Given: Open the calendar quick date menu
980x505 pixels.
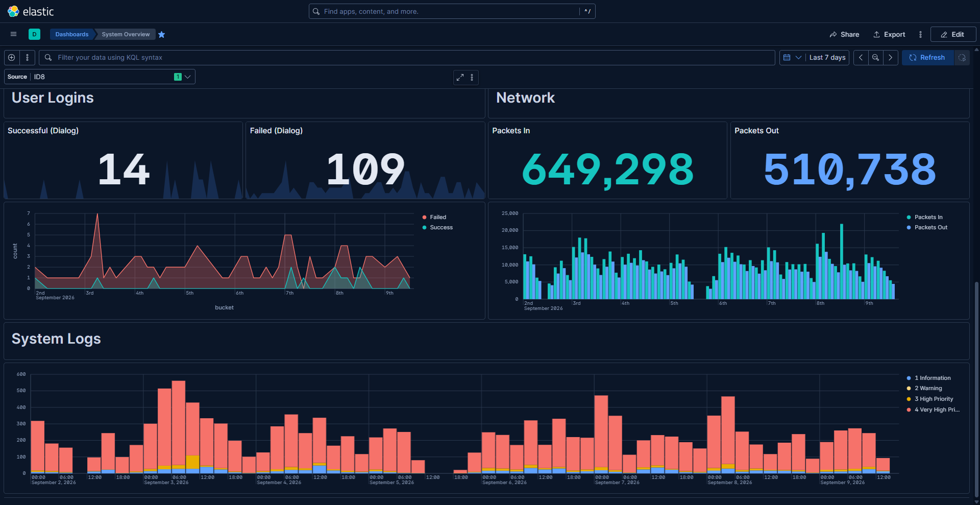Looking at the screenshot, I should (x=792, y=57).
